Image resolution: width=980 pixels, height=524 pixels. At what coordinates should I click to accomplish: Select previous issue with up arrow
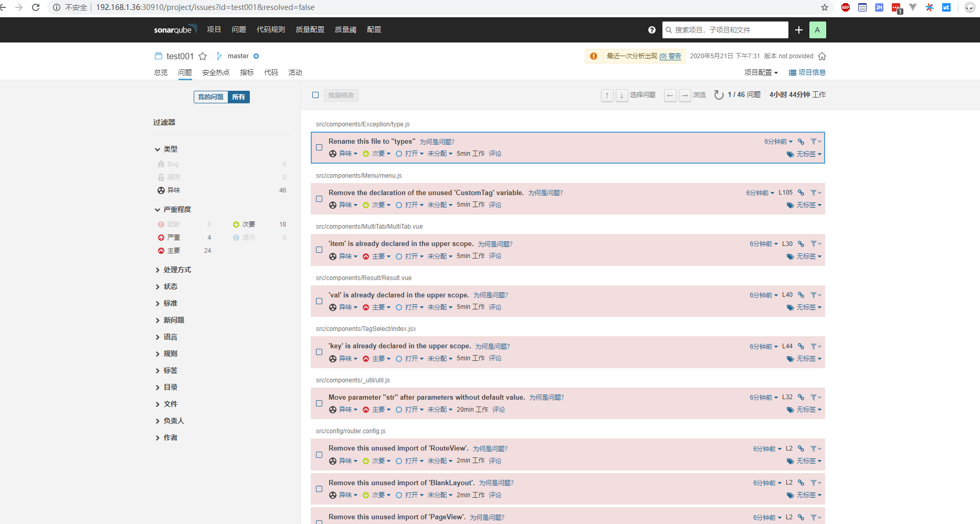pos(607,95)
